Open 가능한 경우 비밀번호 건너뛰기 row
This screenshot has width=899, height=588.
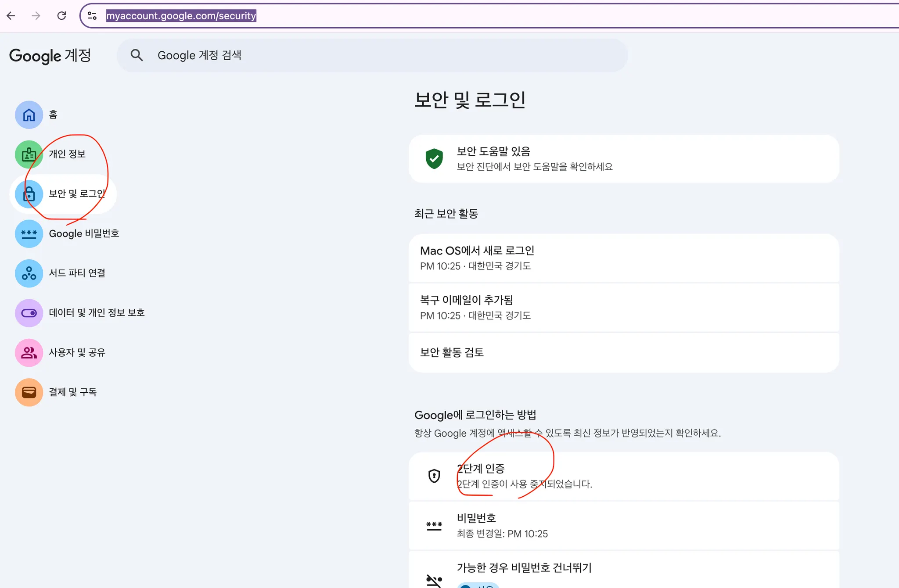(x=623, y=568)
